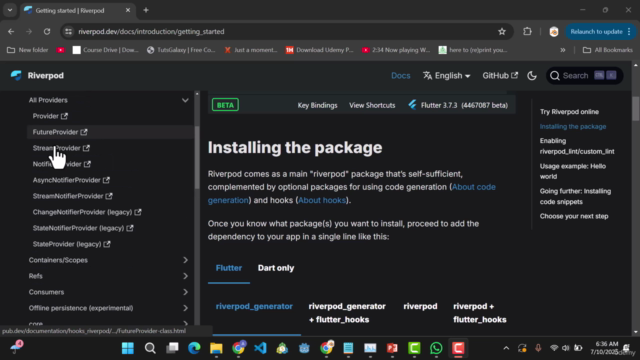Open the Docs navbar item
The height and width of the screenshot is (360, 640).
pyautogui.click(x=400, y=76)
